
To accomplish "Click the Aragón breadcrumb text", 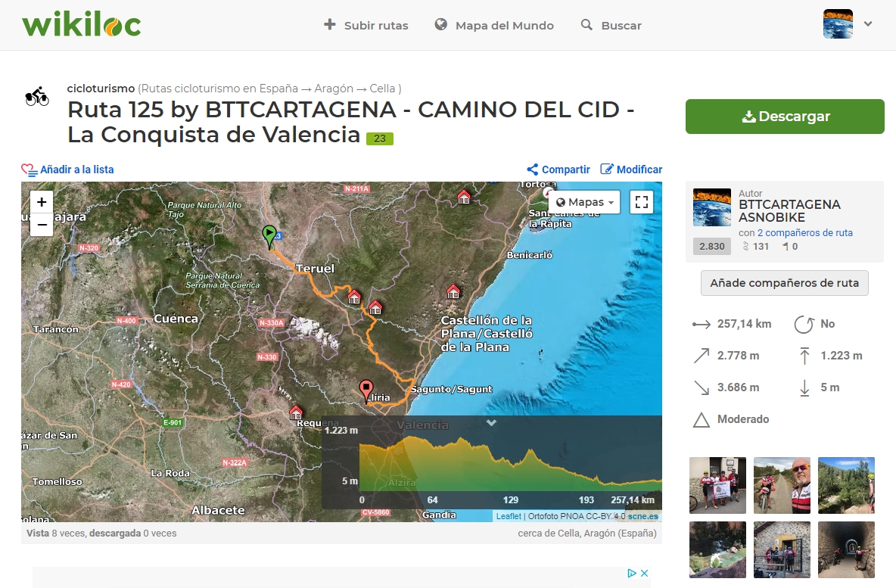I will click(x=334, y=89).
